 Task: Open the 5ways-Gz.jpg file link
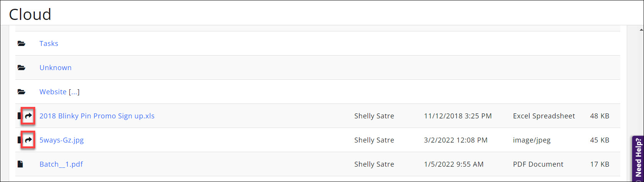coord(62,140)
